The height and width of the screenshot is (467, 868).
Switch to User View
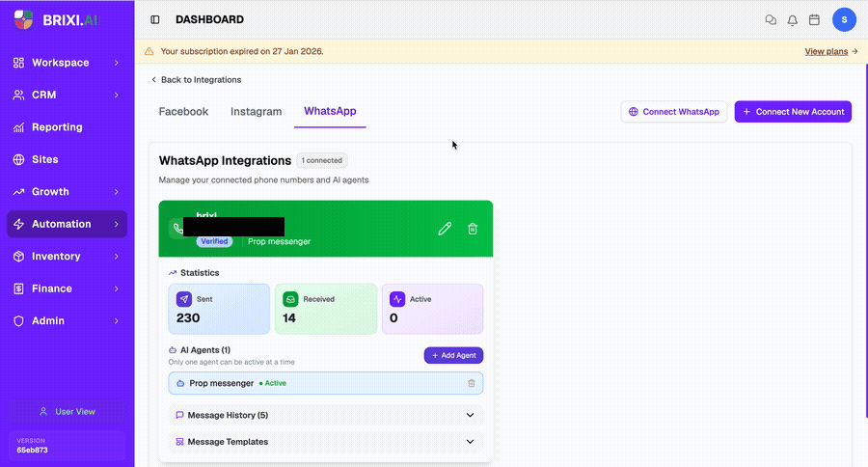pos(67,412)
